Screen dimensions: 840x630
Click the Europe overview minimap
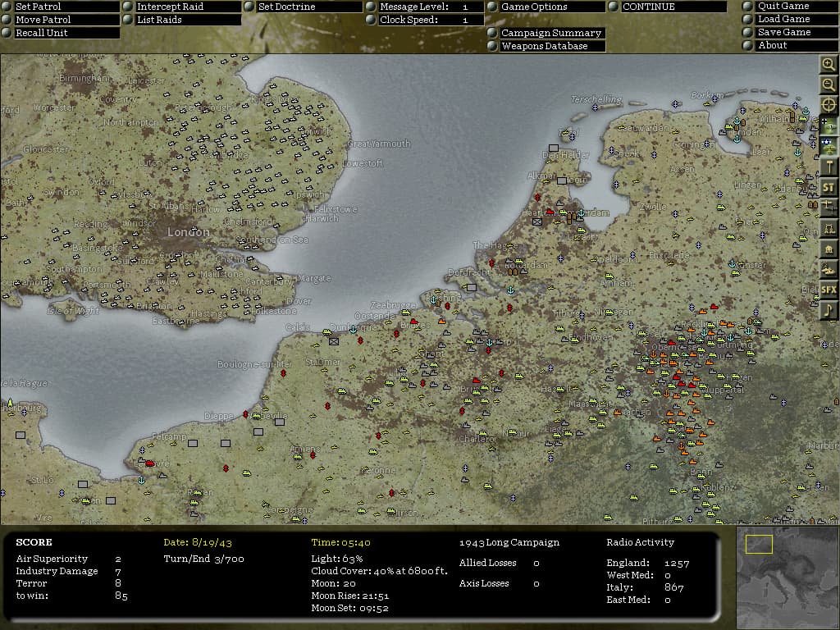[x=787, y=578]
